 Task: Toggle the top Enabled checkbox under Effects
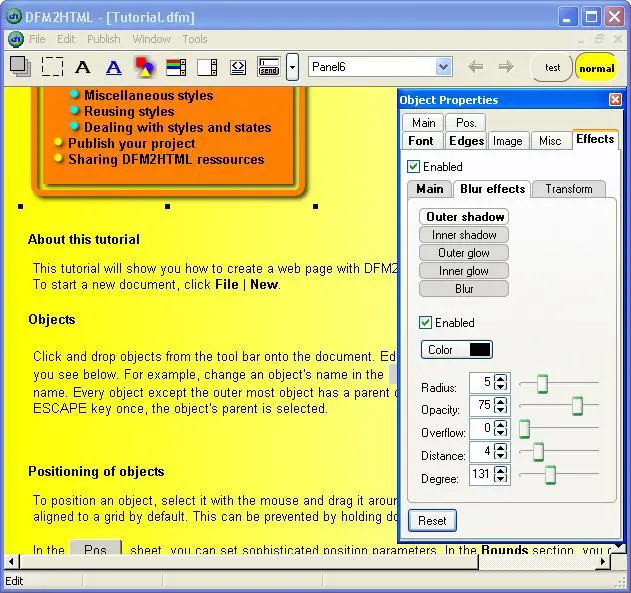[414, 167]
